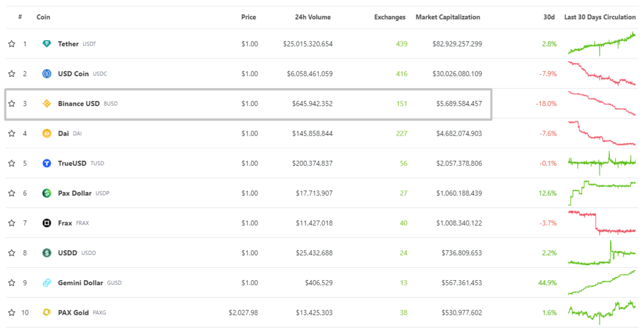Open the USD Coin link
Image resolution: width=644 pixels, height=328 pixels.
[x=73, y=74]
